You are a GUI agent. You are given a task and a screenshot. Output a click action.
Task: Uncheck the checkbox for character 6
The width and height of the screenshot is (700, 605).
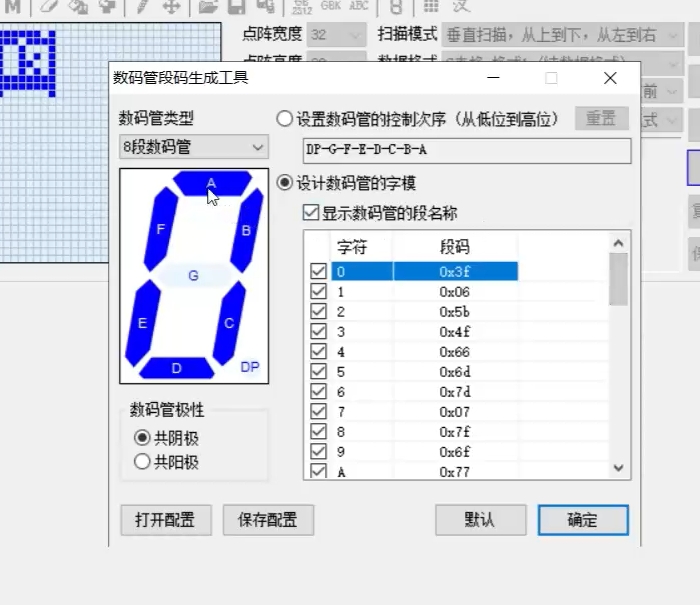[x=318, y=392]
